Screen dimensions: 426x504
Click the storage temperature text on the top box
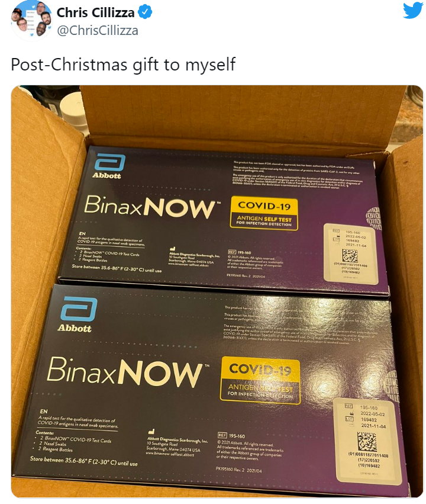117,268
